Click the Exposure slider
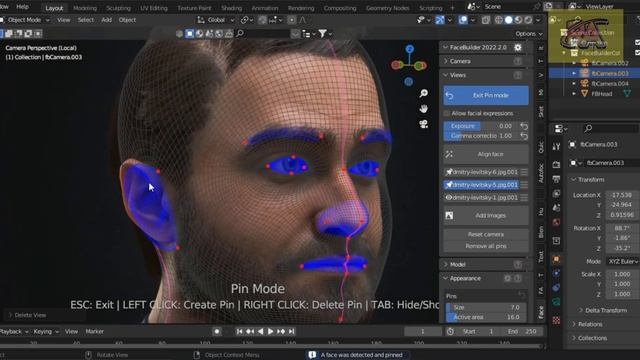Image resolution: width=640 pixels, height=360 pixels. (x=481, y=126)
